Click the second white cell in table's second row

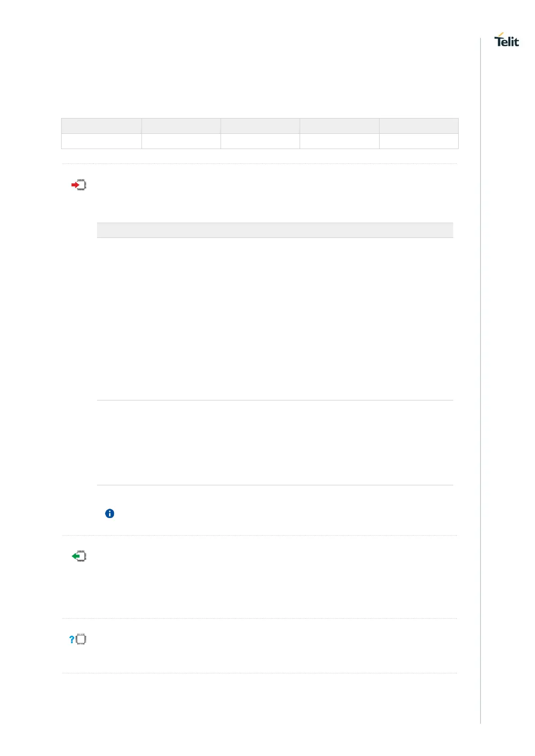coord(181,141)
